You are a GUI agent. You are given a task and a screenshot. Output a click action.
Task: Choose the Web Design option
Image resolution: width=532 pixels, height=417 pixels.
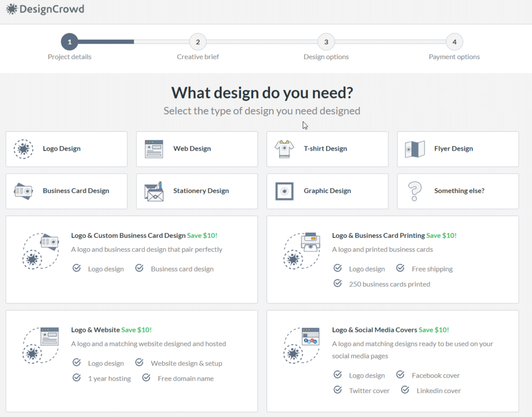[x=197, y=149]
